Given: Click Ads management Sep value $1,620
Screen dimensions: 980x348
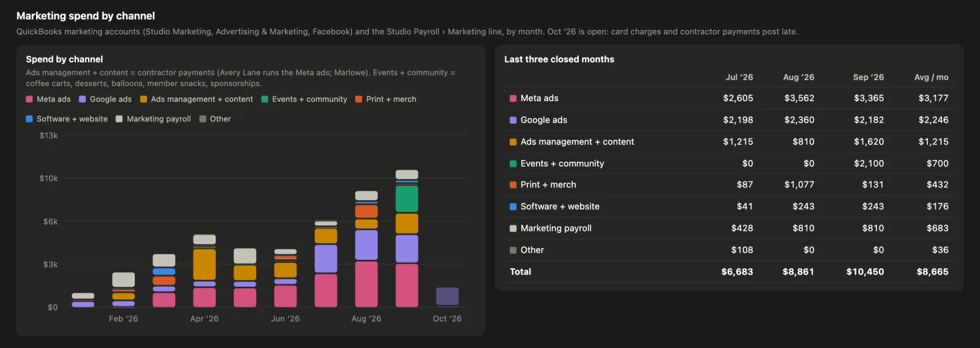Looking at the screenshot, I should click(869, 142).
